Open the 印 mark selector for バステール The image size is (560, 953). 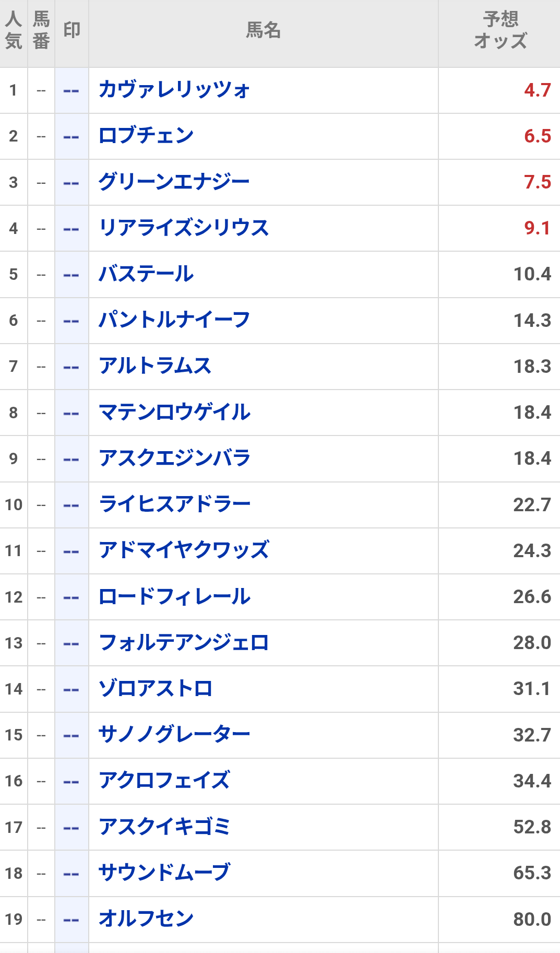click(x=72, y=275)
